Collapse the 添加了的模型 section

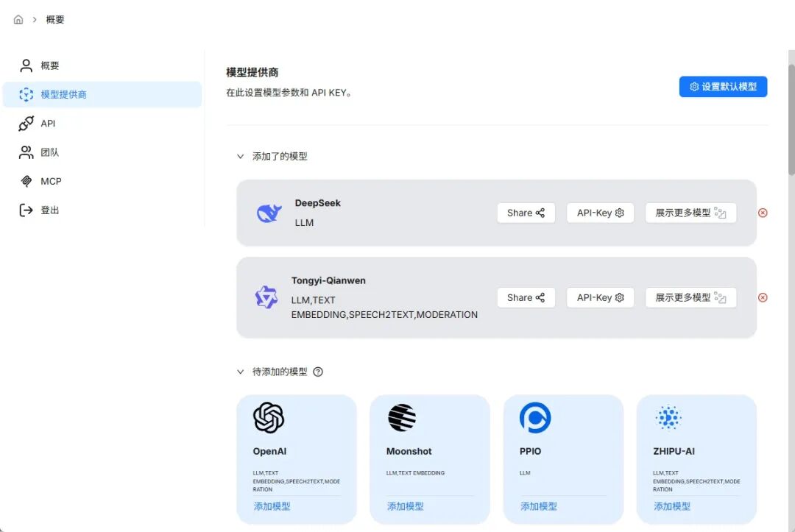tap(241, 156)
